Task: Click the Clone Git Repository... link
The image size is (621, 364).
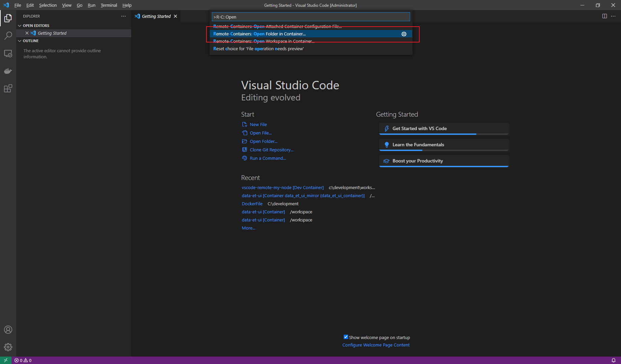Action: pos(272,150)
